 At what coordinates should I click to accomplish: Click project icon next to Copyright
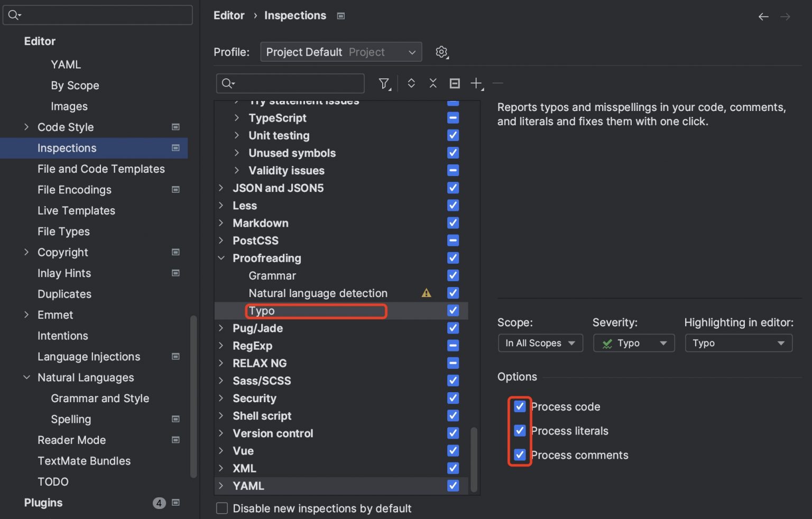coord(176,252)
